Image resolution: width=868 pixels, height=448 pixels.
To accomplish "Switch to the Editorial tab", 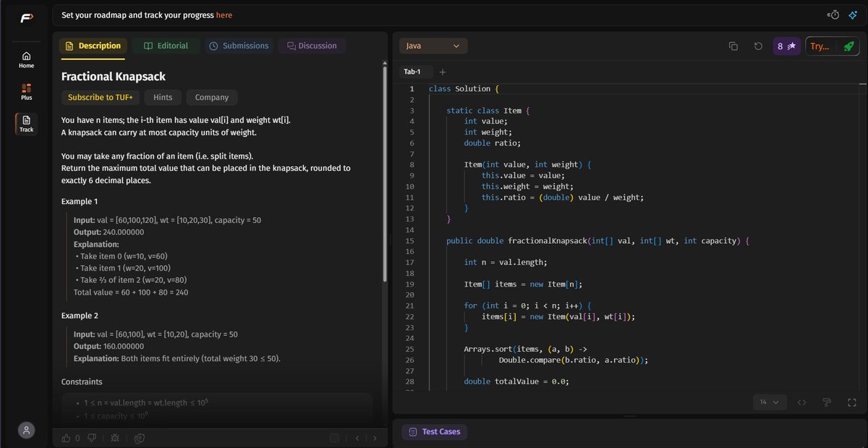I will [166, 46].
